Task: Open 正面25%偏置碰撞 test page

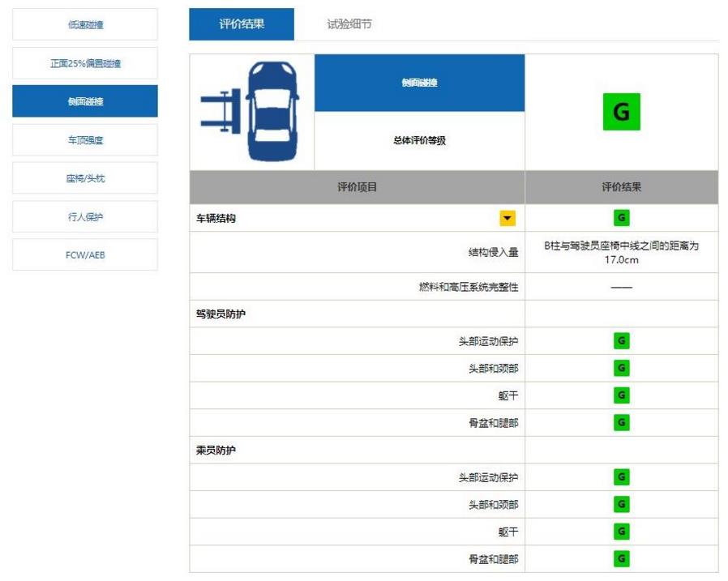Action: point(85,63)
